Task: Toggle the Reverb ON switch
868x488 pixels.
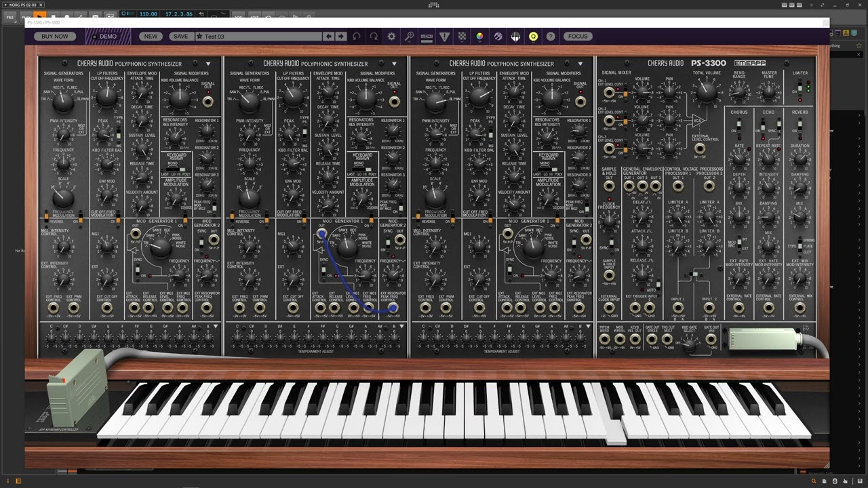Action: [x=800, y=126]
